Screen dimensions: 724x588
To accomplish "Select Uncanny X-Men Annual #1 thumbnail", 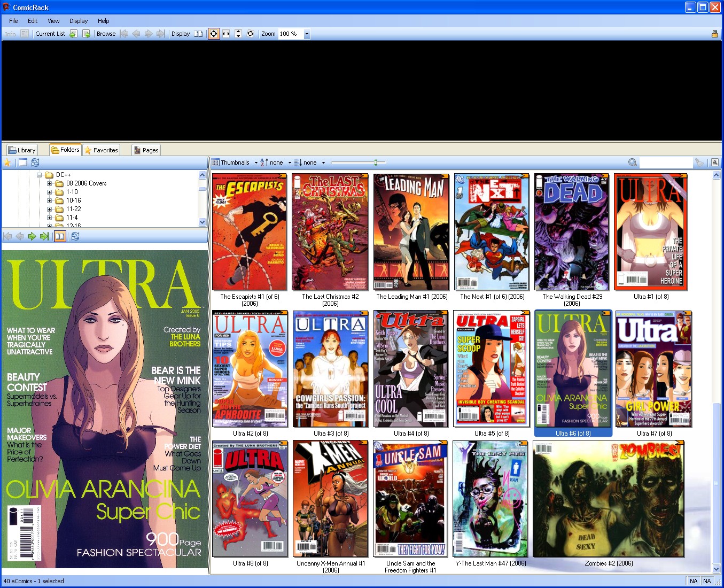I will (x=331, y=499).
